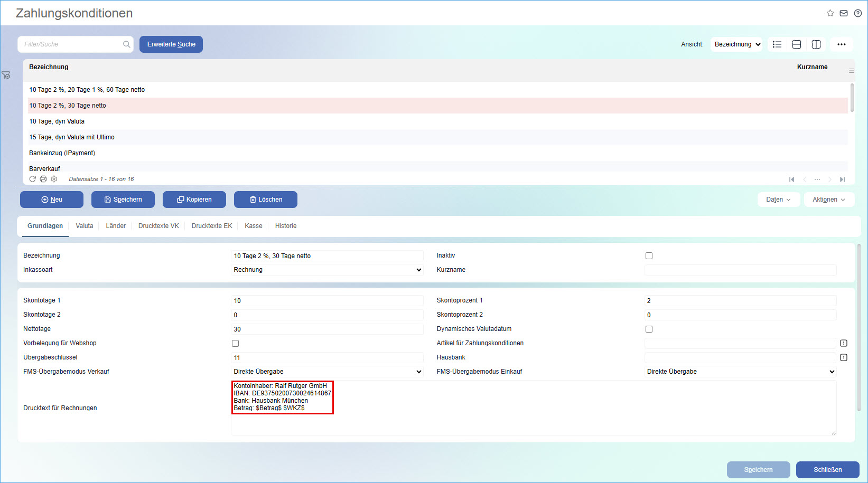The width and height of the screenshot is (868, 483).
Task: Check Vorbelegung für Webshop
Action: coord(236,344)
